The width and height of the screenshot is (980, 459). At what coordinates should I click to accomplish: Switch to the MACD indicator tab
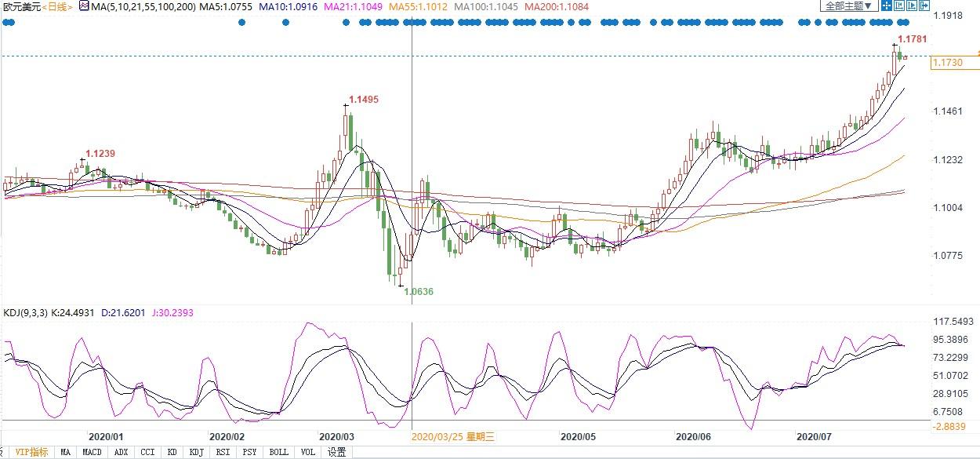point(93,452)
